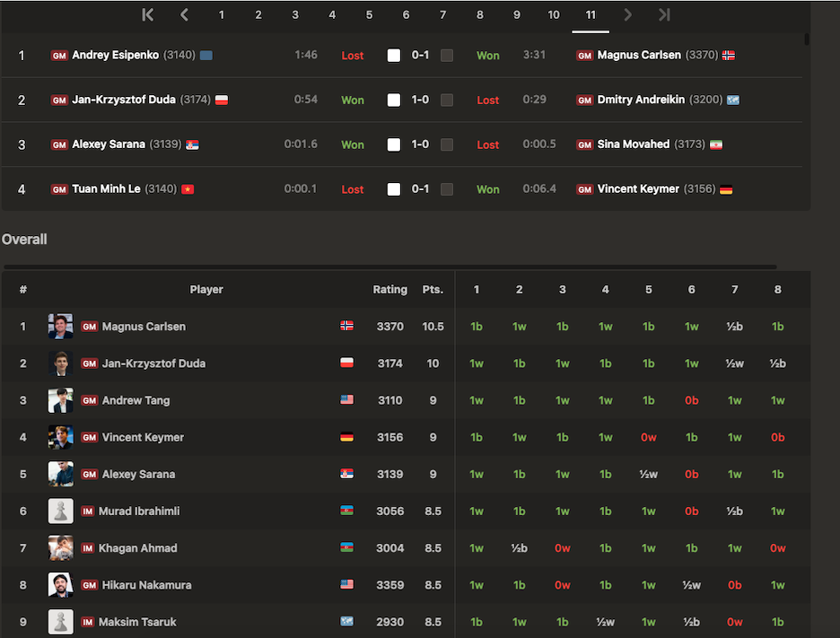Switch to round 5 in the pagination

pyautogui.click(x=369, y=14)
